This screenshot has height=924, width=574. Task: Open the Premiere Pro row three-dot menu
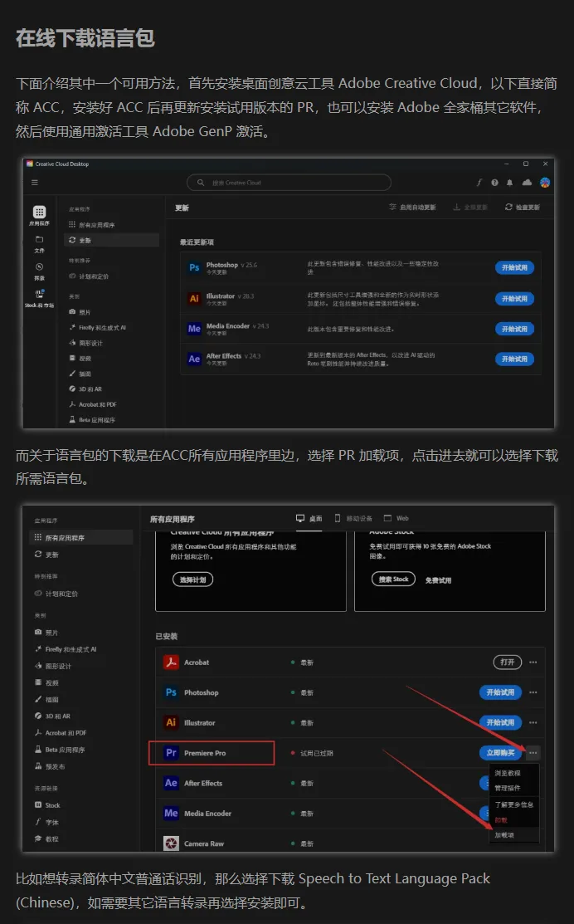point(533,753)
